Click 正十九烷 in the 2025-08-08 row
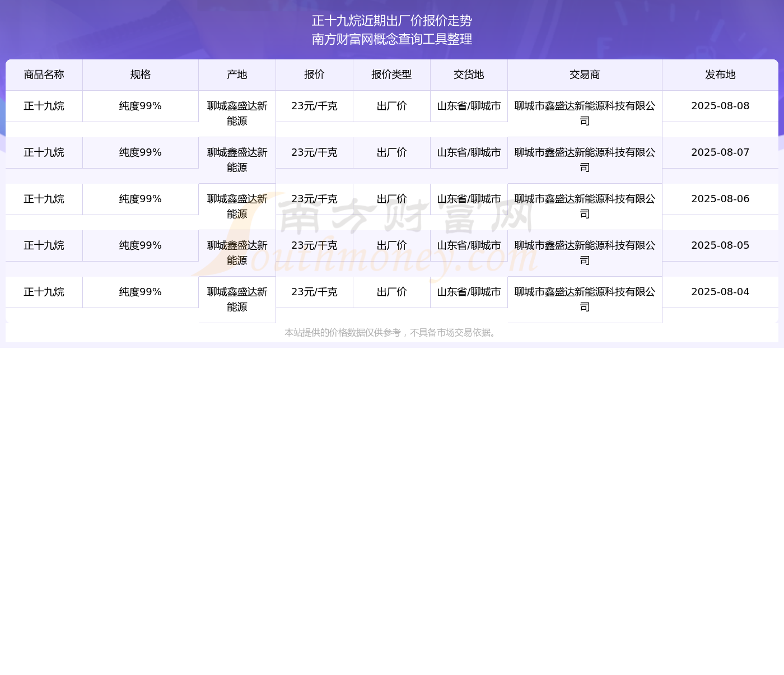784x675 pixels. pos(44,106)
